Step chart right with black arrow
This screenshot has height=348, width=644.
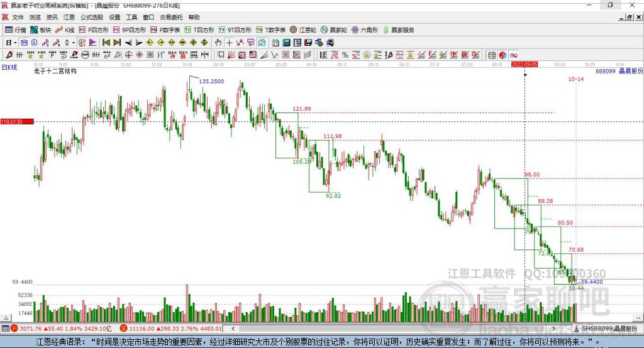[x=139, y=43]
